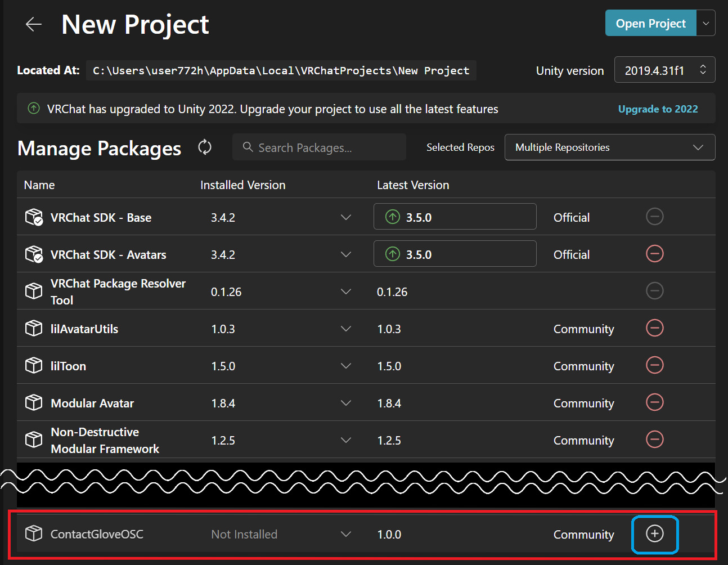Click the New Project title
The height and width of the screenshot is (565, 728).
(x=135, y=25)
